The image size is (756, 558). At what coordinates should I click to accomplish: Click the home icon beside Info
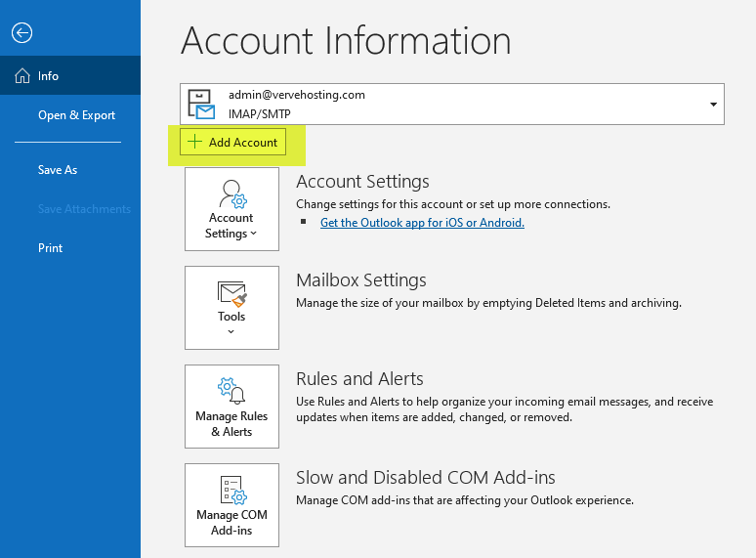22,75
